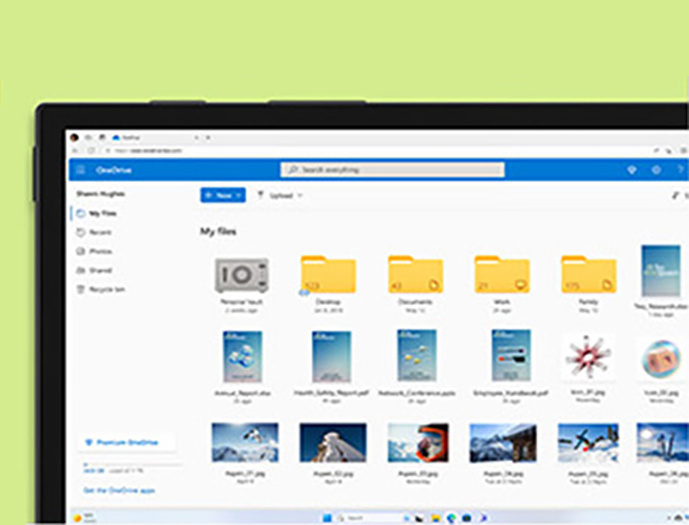Select My files in sidebar

[100, 213]
